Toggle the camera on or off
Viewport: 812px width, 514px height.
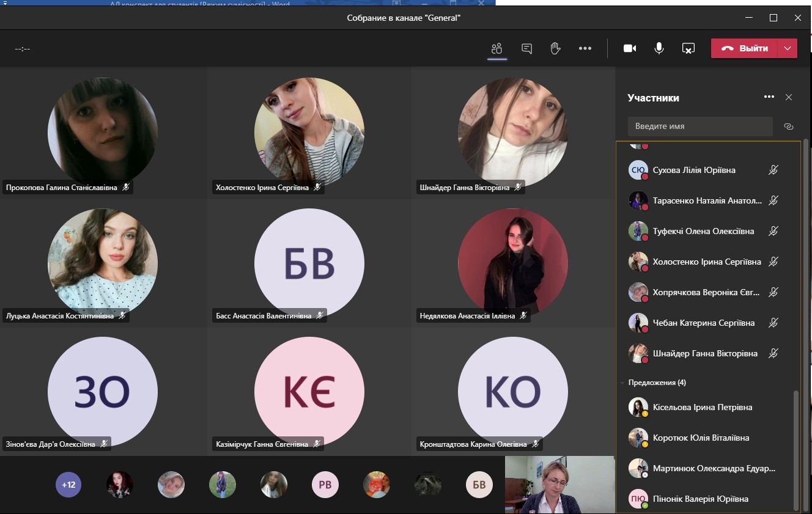(x=630, y=49)
